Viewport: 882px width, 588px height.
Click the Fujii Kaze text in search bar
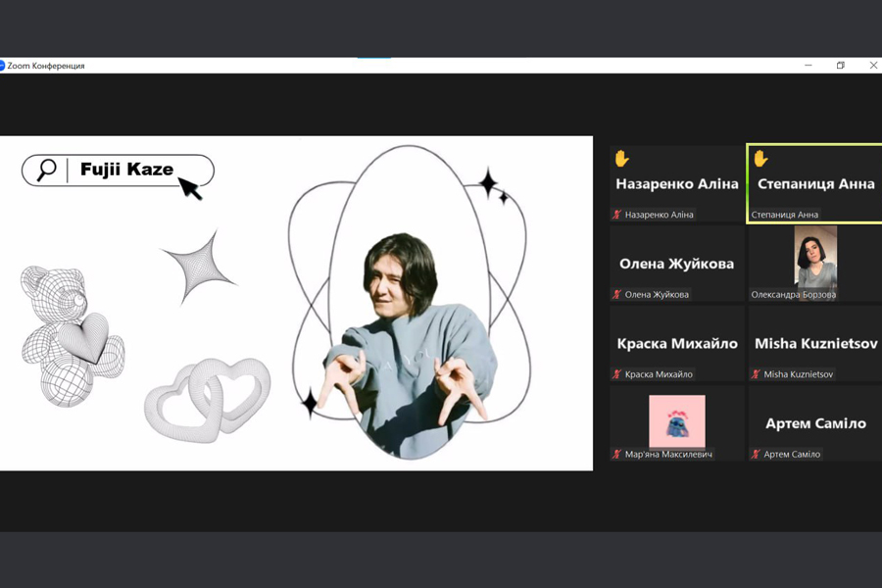tap(126, 169)
